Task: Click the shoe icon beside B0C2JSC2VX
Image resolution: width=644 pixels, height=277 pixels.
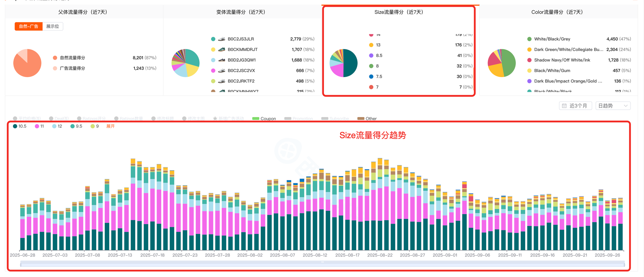Action: click(222, 71)
